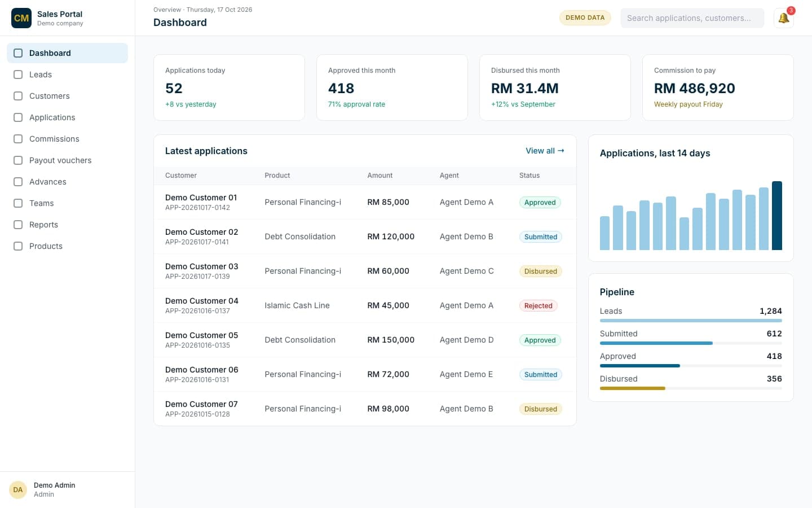Click Agent Demo E cell

[466, 374]
